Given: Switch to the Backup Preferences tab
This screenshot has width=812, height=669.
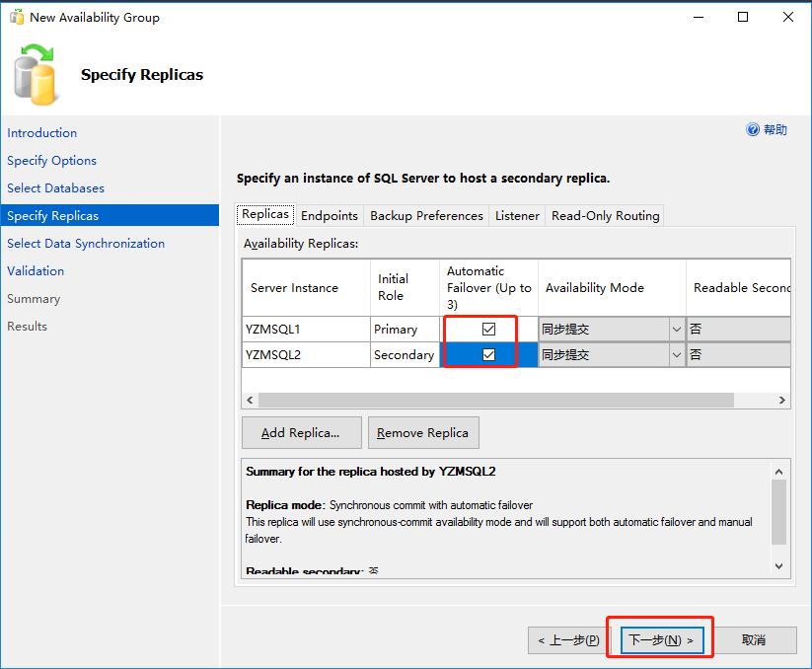Looking at the screenshot, I should click(426, 215).
